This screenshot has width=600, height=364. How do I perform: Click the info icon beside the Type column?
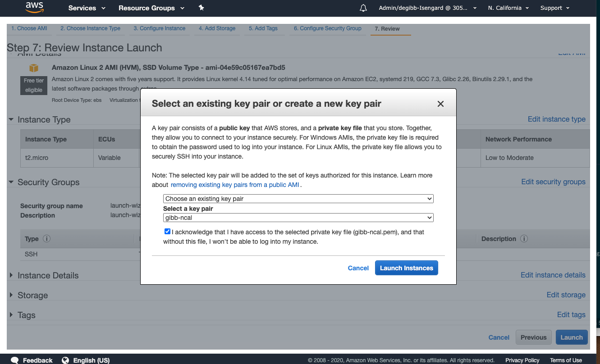click(x=48, y=239)
